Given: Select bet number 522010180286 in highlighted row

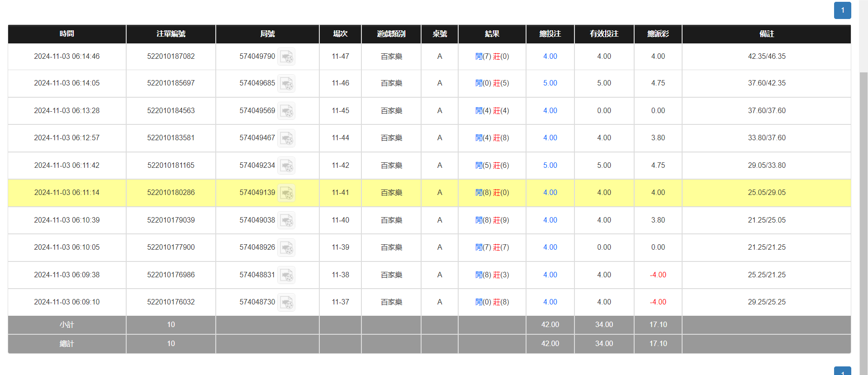Looking at the screenshot, I should tap(171, 193).
